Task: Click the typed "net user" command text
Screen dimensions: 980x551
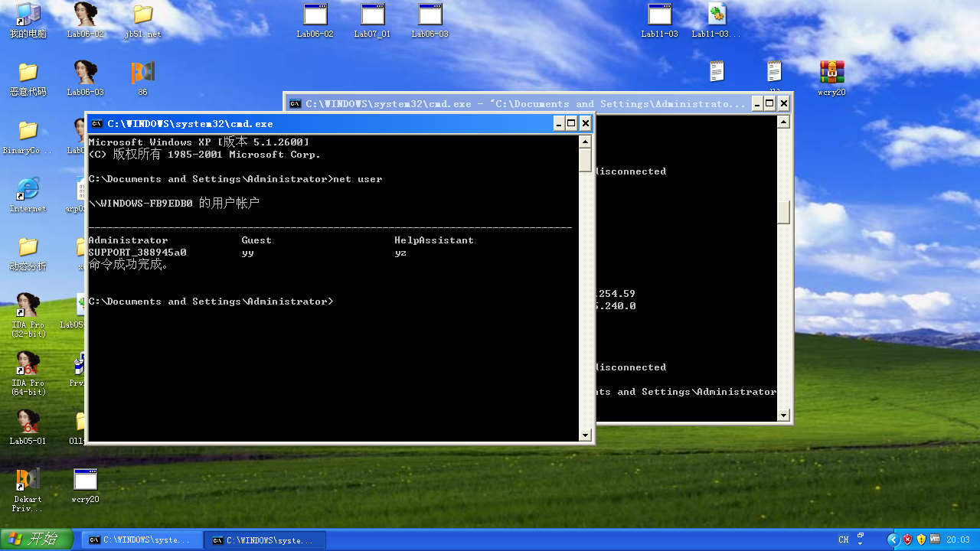Action: (358, 179)
